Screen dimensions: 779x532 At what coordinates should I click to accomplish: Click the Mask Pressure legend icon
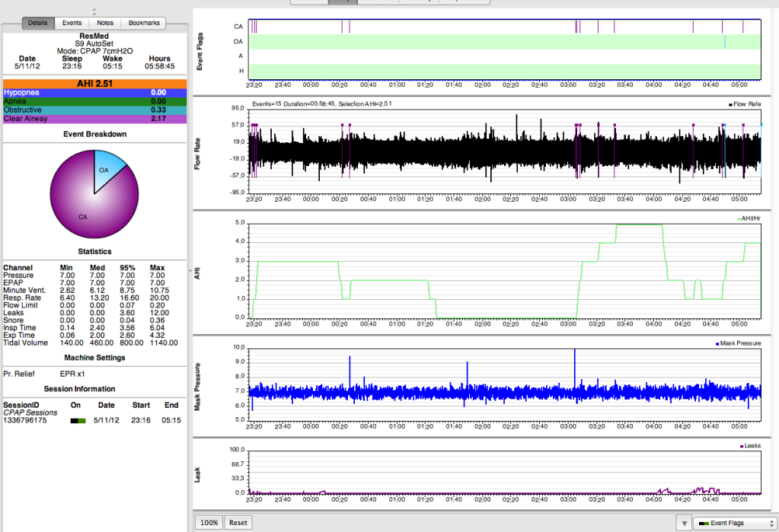click(x=717, y=344)
